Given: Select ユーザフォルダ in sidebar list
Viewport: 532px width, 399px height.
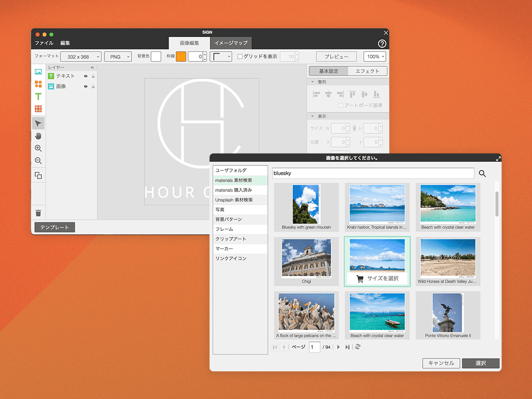Looking at the screenshot, I should (240, 171).
